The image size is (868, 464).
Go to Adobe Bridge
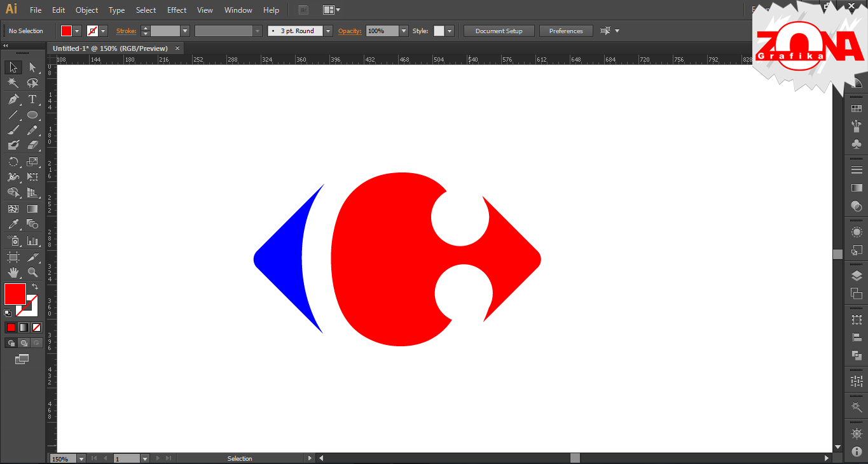[x=303, y=10]
